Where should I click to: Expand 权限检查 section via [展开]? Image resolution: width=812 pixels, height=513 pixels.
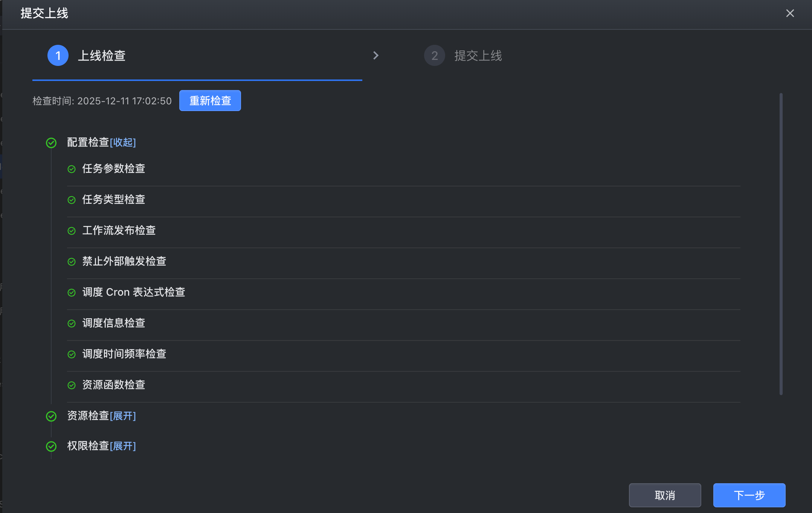coord(123,446)
